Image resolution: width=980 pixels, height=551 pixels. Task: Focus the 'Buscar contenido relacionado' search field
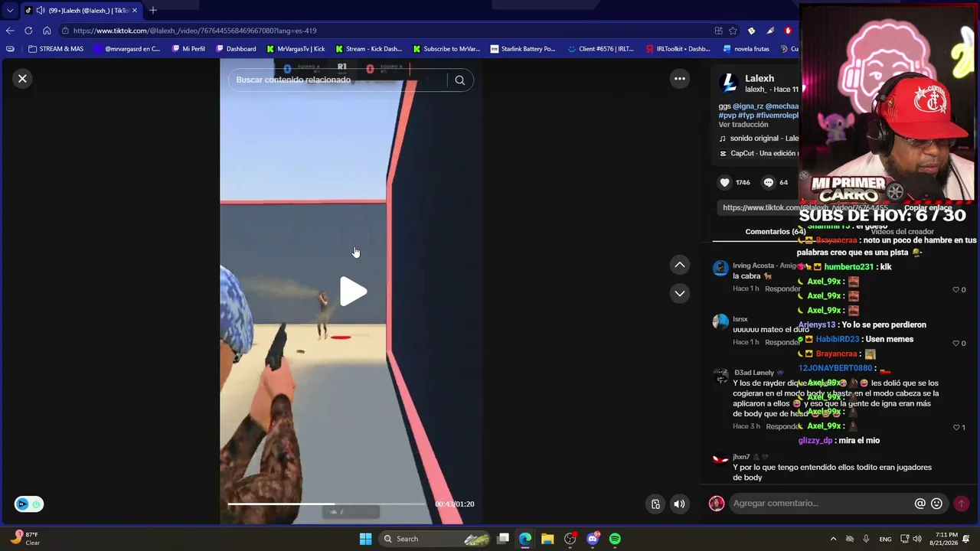(x=338, y=80)
